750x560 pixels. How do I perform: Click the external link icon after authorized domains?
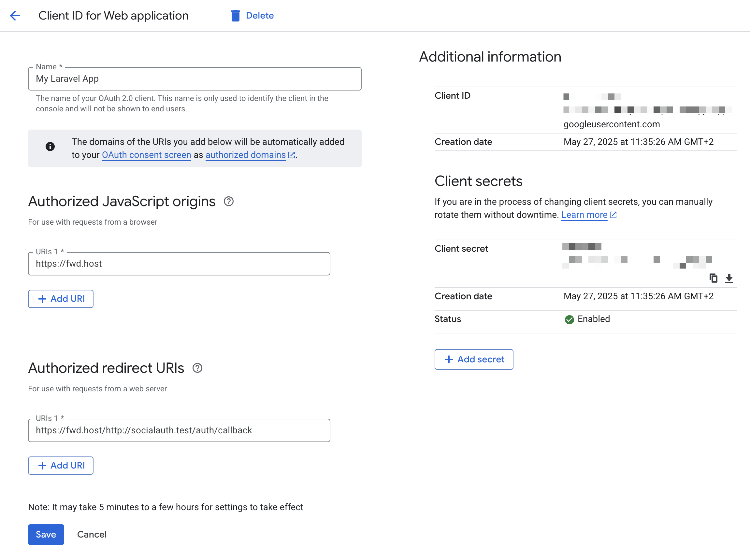point(291,155)
